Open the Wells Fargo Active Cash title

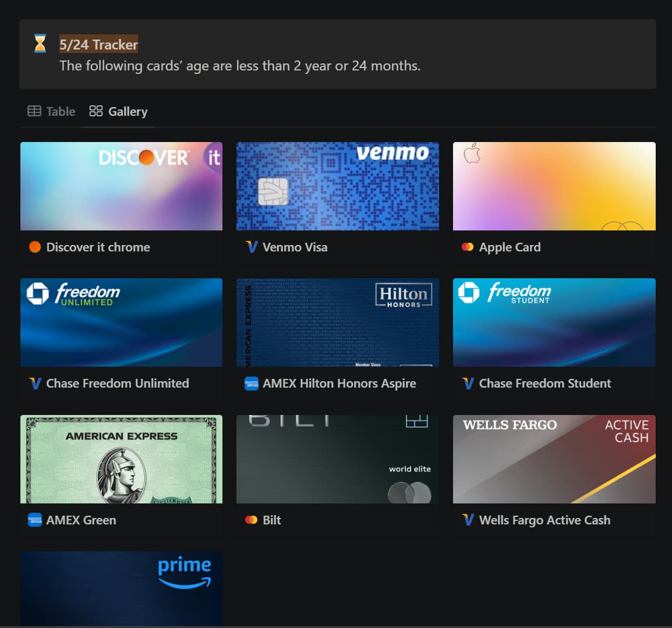pos(544,520)
